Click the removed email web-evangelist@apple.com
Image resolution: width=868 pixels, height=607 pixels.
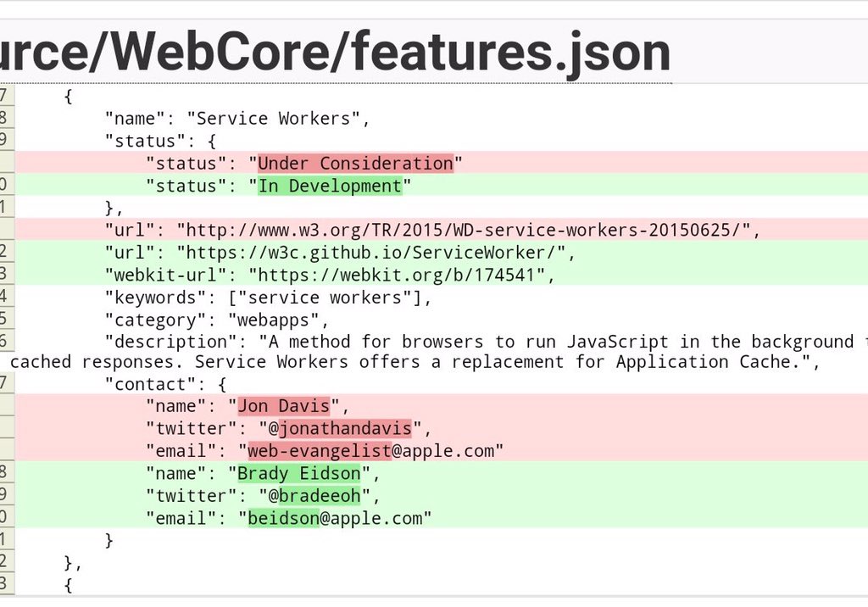coord(371,451)
